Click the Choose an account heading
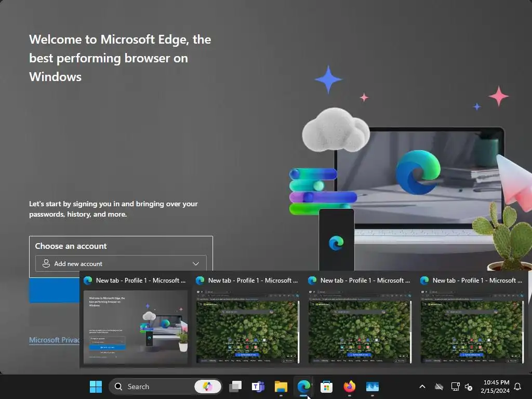This screenshot has height=399, width=532. click(71, 246)
